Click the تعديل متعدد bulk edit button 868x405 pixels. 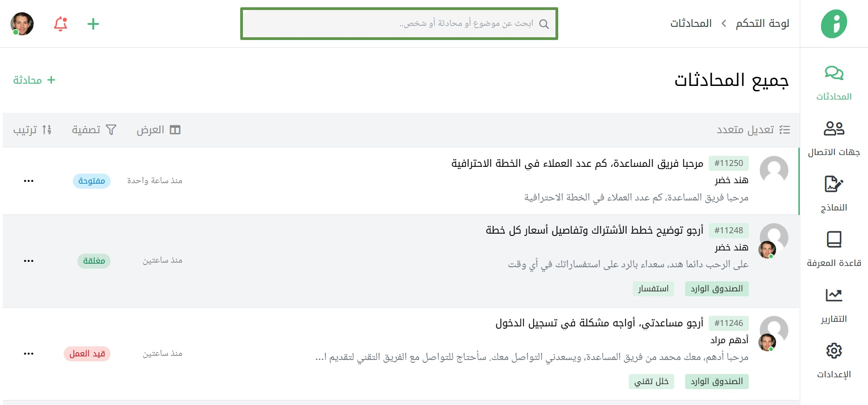tap(753, 130)
